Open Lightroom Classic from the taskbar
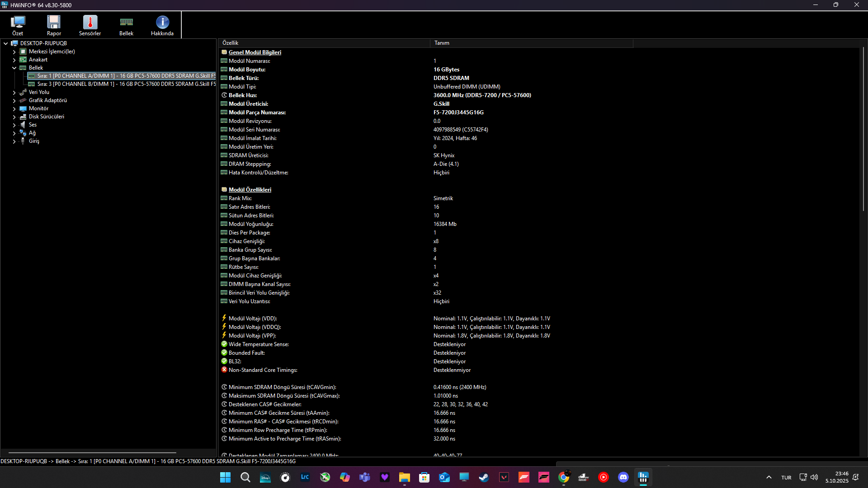 coord(305,477)
